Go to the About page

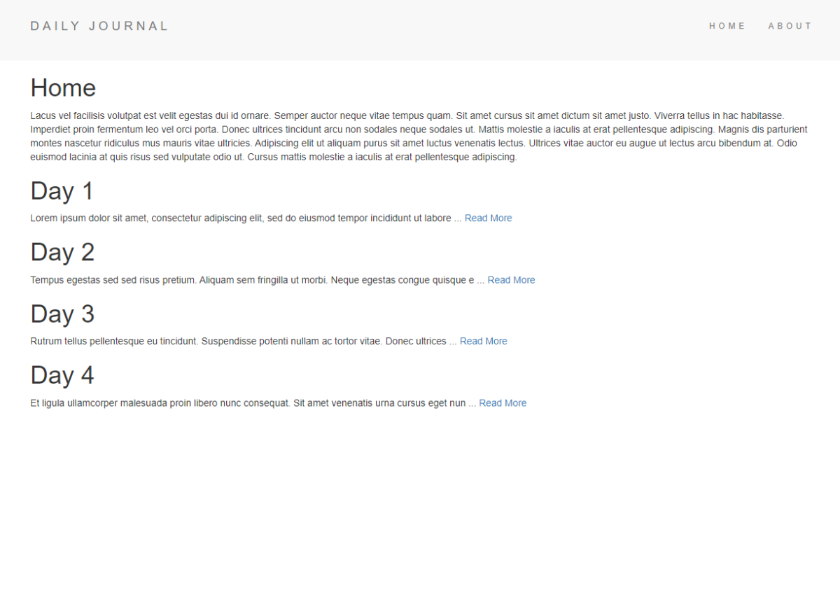click(x=790, y=26)
